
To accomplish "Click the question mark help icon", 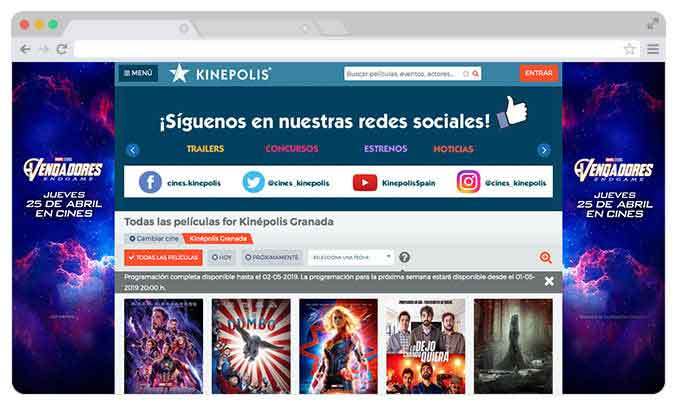I will [404, 257].
